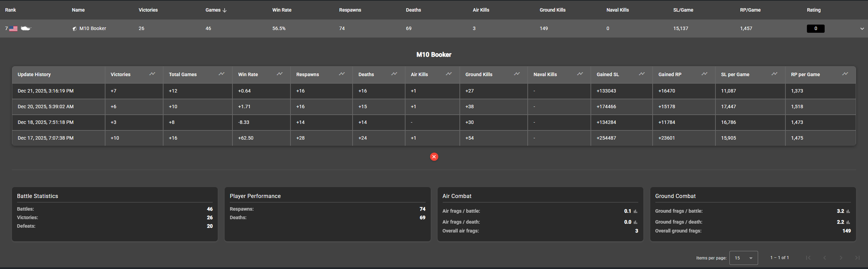Show the Ground Kills trend chart
This screenshot has width=868, height=269.
coord(517,74)
